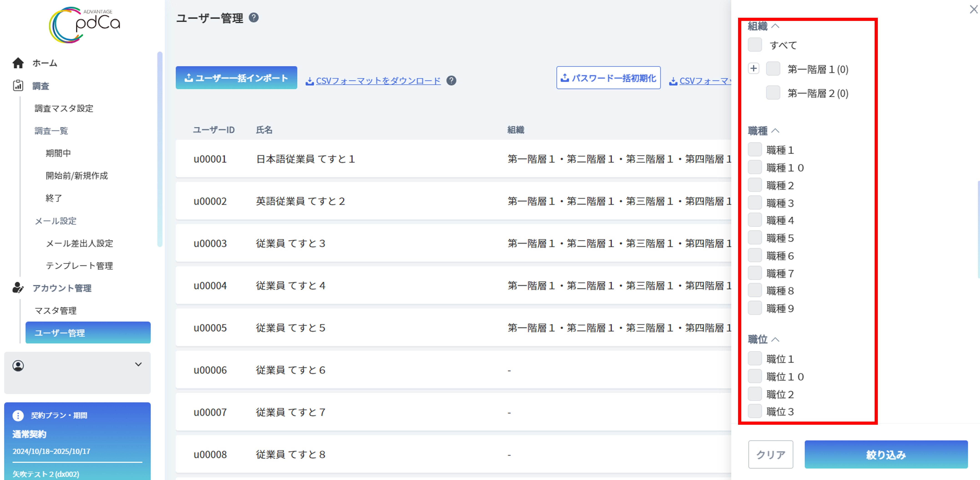The width and height of the screenshot is (980, 480).
Task: Click the 氏名 column header
Action: [x=264, y=130]
